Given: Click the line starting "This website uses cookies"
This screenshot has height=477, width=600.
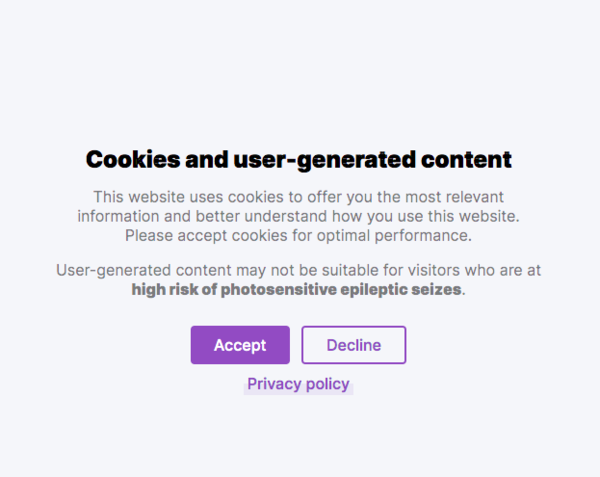Looking at the screenshot, I should point(298,196).
